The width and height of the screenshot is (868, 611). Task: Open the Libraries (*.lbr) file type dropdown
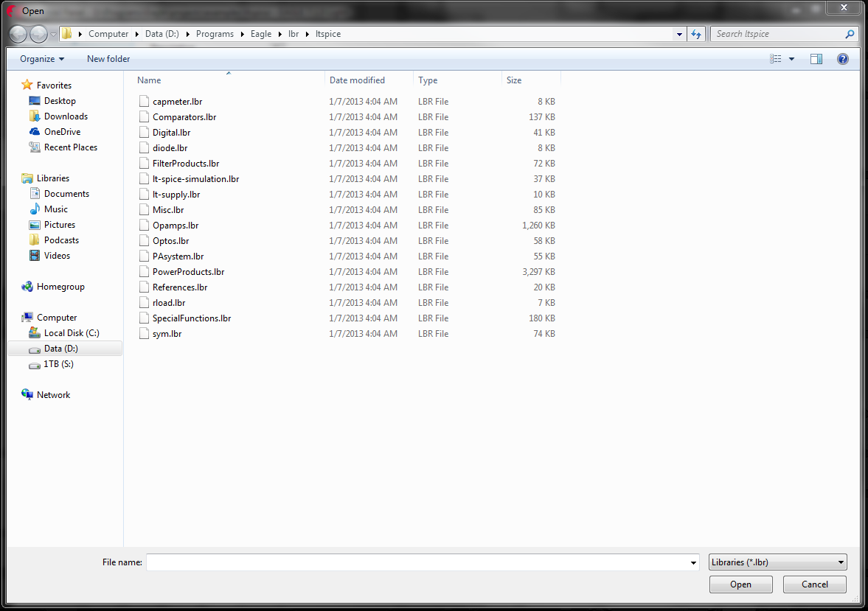tap(777, 562)
